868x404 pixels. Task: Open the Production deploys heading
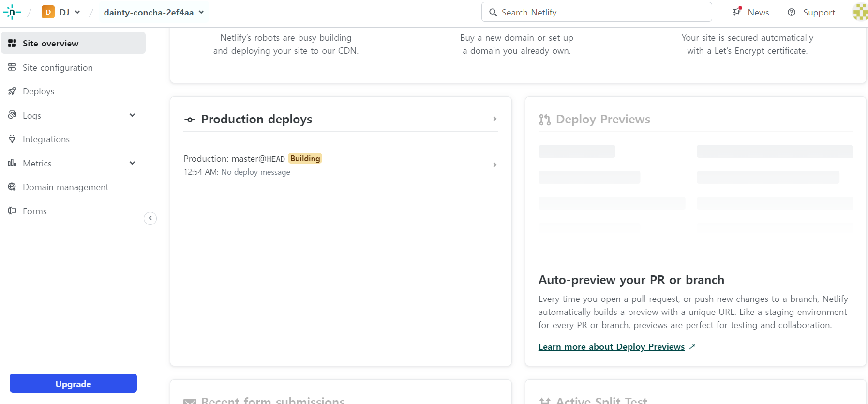click(x=256, y=119)
